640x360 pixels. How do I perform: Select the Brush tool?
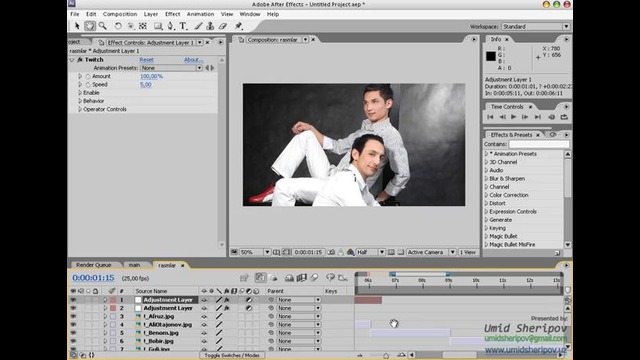198,26
